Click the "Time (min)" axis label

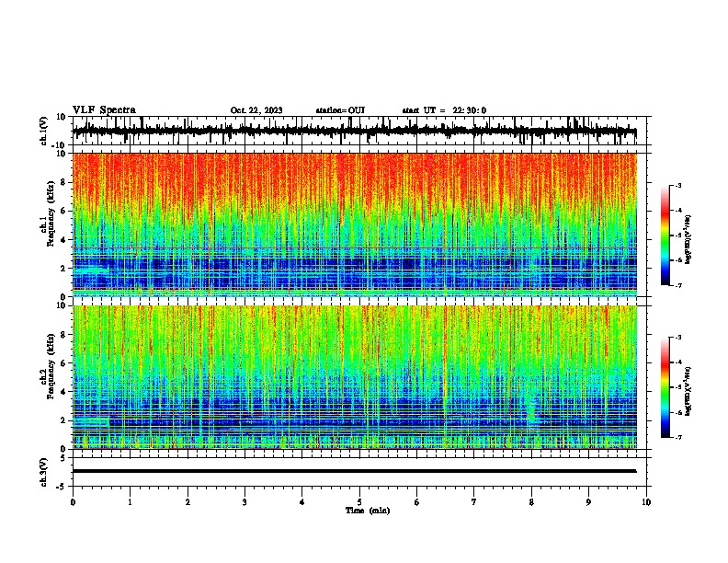point(368,511)
